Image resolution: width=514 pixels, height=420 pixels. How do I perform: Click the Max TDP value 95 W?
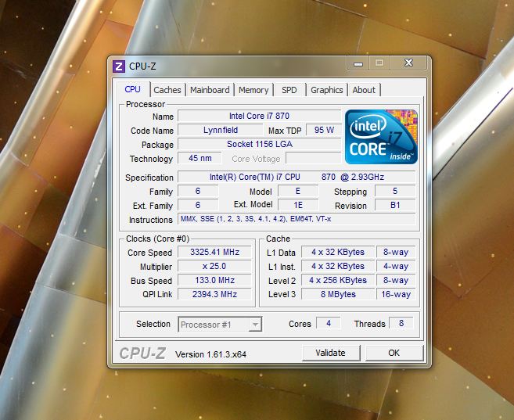[324, 130]
